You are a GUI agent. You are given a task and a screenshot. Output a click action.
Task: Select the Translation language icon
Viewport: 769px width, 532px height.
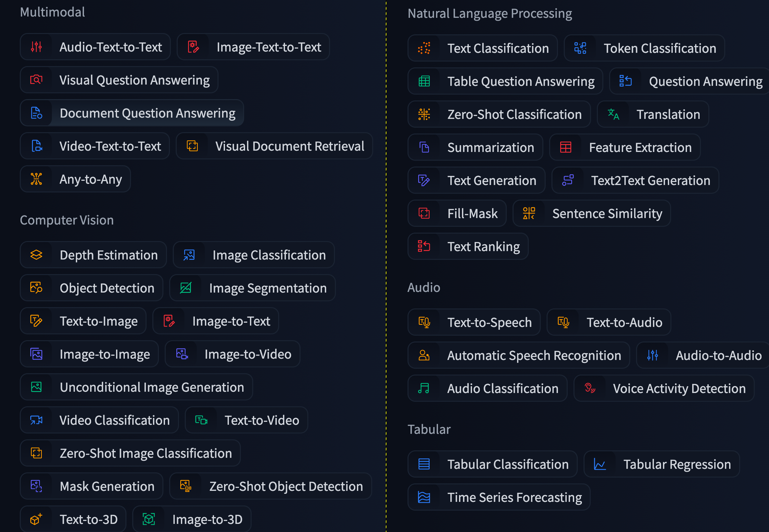tap(614, 114)
